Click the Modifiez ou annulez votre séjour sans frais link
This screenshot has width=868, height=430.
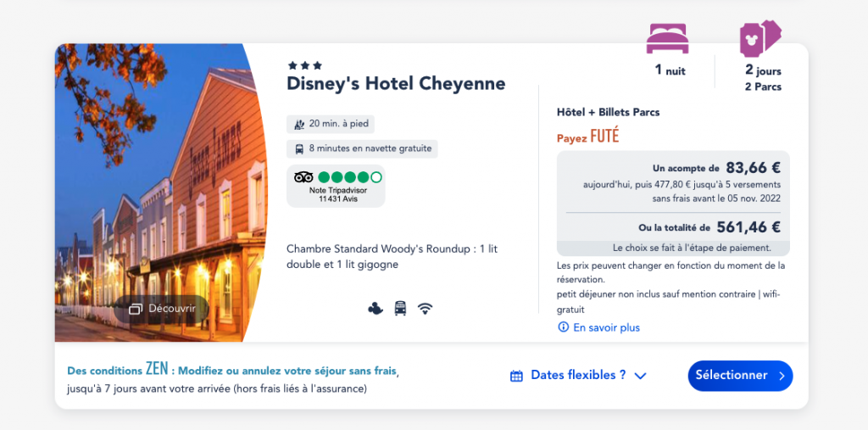[287, 371]
